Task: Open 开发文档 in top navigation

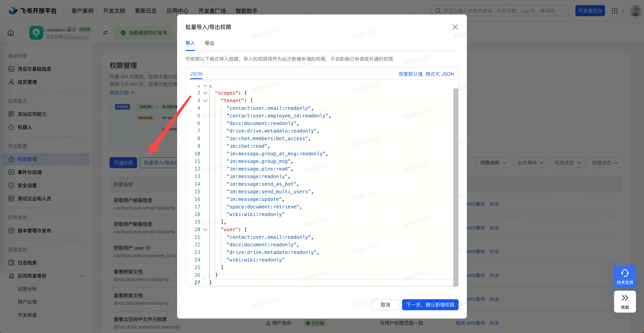Action: click(114, 11)
